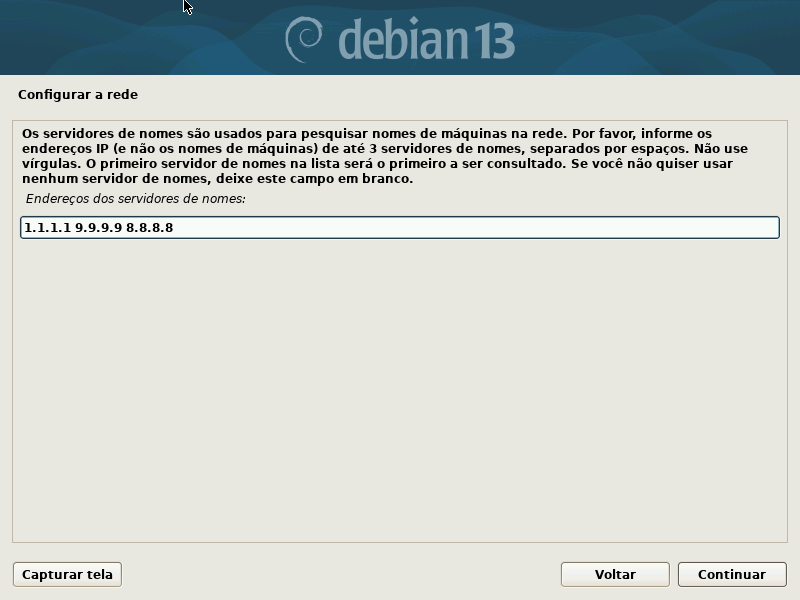The image size is (800, 600).
Task: Click the 'Configurar a rede' heading
Action: click(78, 95)
